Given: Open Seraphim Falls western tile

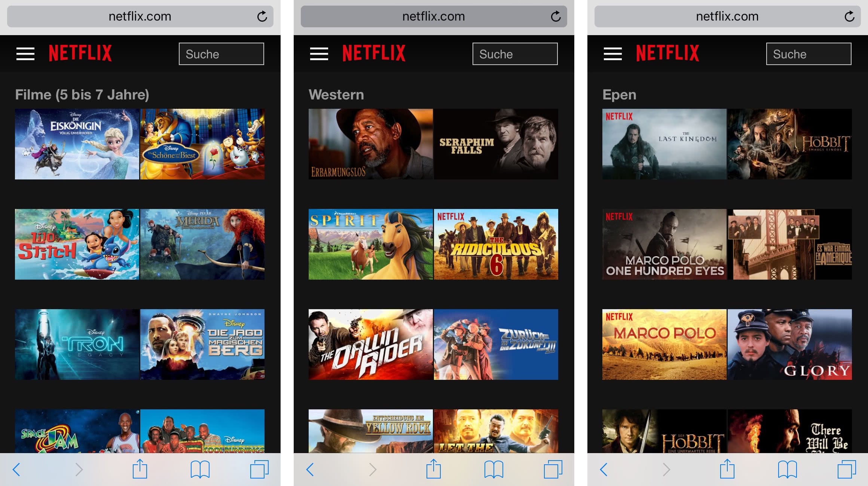Looking at the screenshot, I should tap(496, 144).
